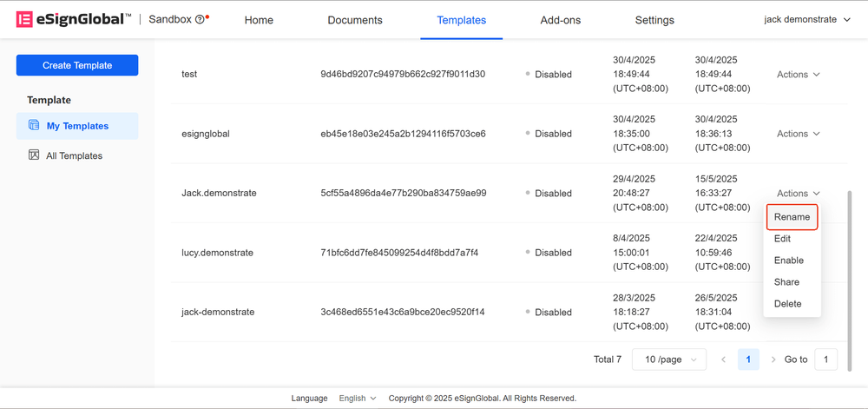868x409 pixels.
Task: Go to the previous page arrow
Action: pos(723,360)
